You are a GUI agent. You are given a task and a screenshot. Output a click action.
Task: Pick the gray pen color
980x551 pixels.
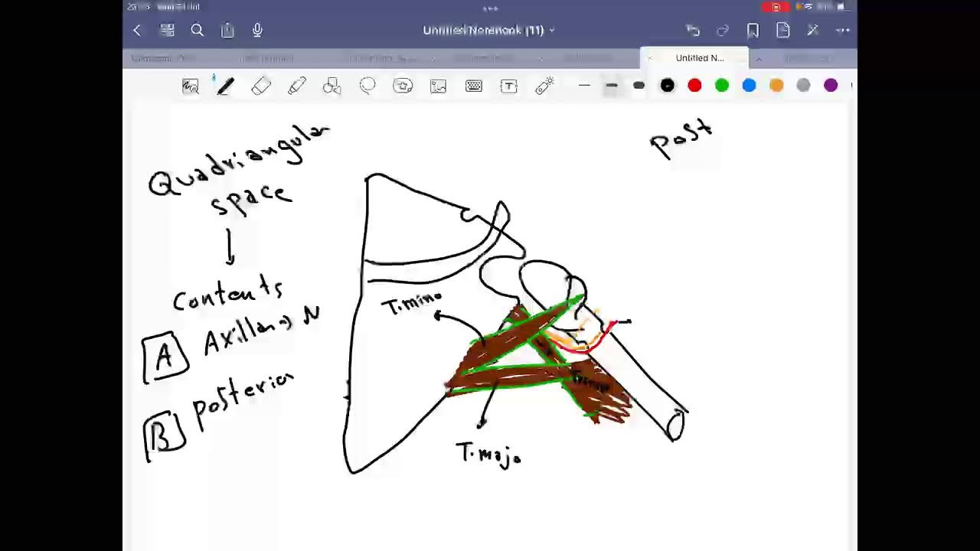click(x=803, y=86)
